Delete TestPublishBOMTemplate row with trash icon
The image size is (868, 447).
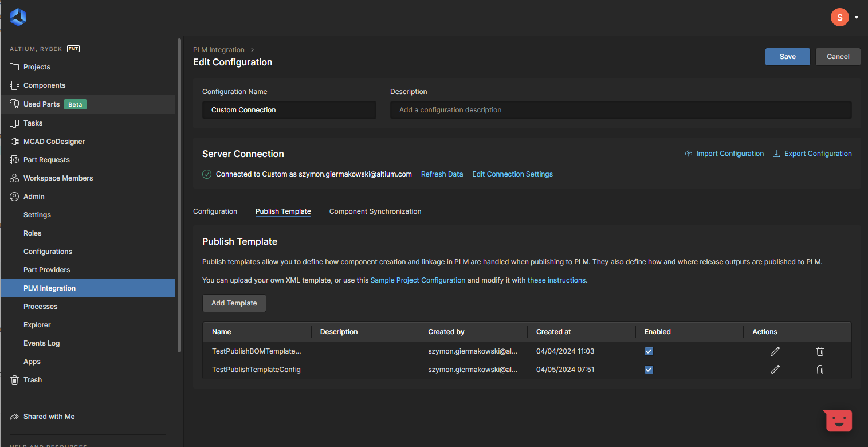pos(820,351)
